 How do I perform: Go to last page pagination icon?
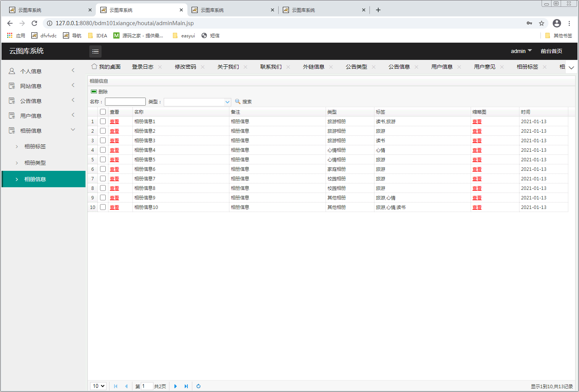[x=186, y=386]
